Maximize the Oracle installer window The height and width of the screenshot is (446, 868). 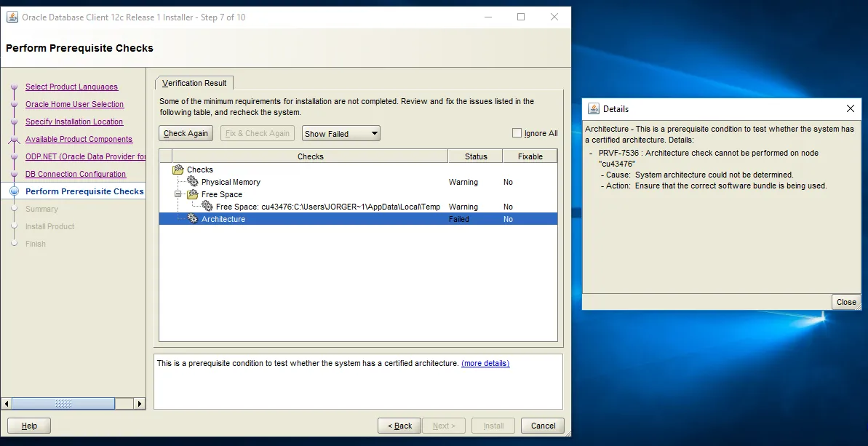(521, 17)
